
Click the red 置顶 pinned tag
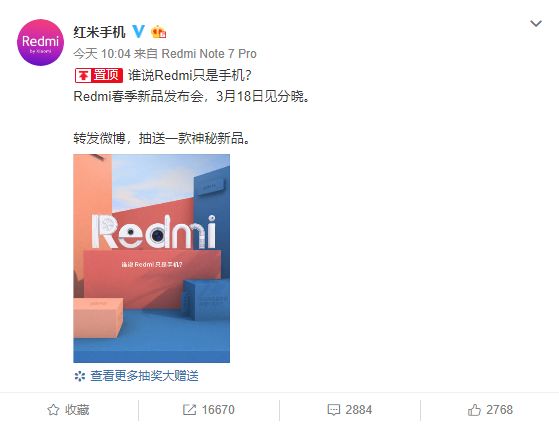99,75
